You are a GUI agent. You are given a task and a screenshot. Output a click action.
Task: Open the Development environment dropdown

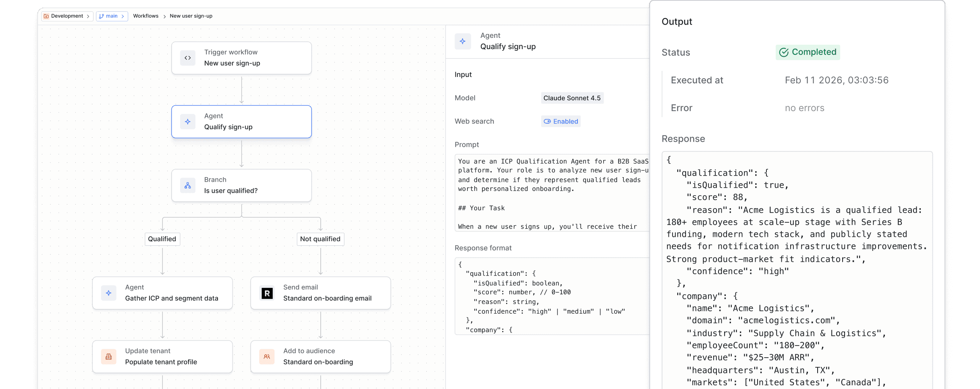tap(67, 16)
